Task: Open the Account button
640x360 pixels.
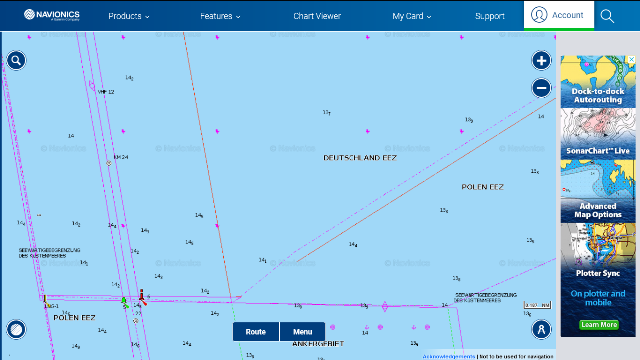Action: [559, 15]
